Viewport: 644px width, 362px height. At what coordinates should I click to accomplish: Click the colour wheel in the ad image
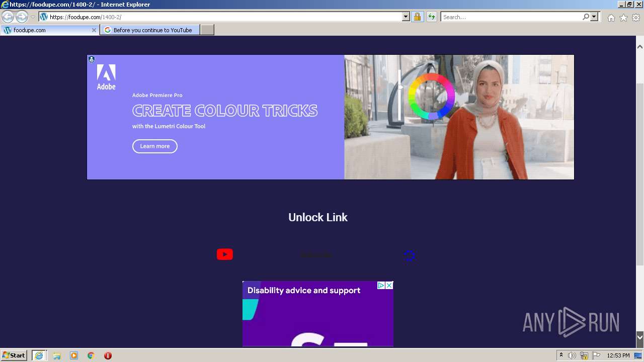point(431,96)
